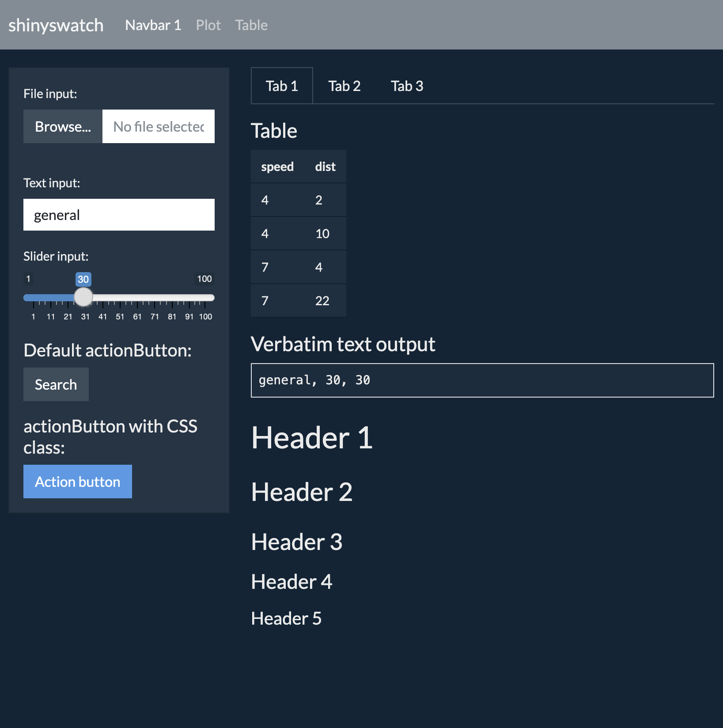This screenshot has width=723, height=728.
Task: Click the shinyswatch brand title
Action: (56, 25)
